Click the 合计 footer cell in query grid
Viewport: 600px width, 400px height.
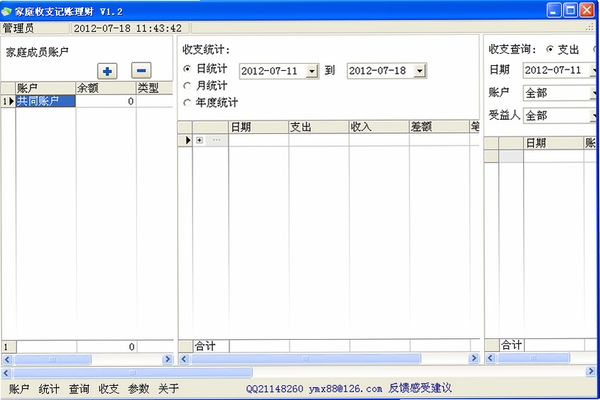(x=512, y=345)
